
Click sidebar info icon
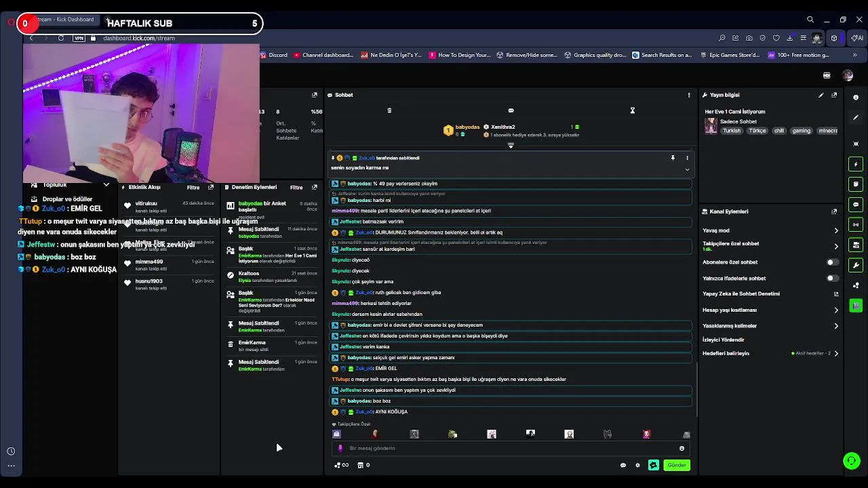856,98
